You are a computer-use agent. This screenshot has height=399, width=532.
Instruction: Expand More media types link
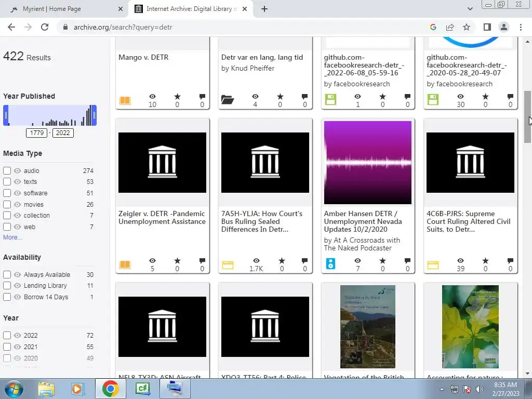[12, 237]
